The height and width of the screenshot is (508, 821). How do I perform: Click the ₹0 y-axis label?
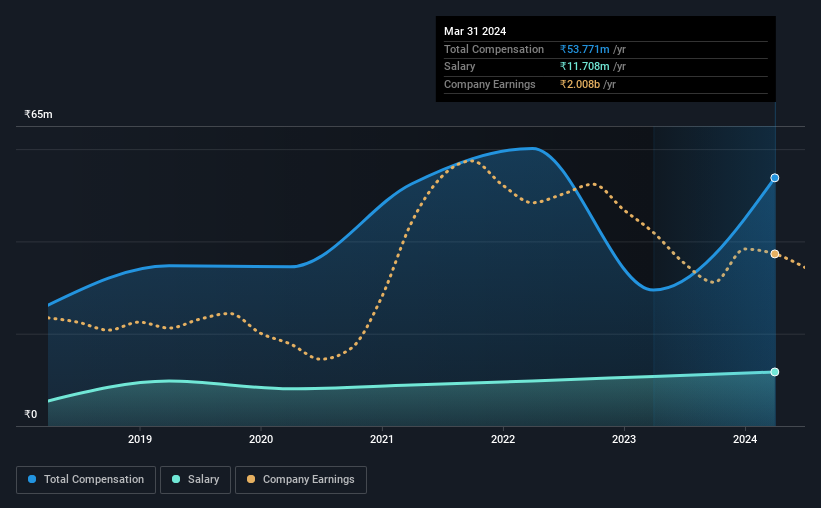(31, 414)
